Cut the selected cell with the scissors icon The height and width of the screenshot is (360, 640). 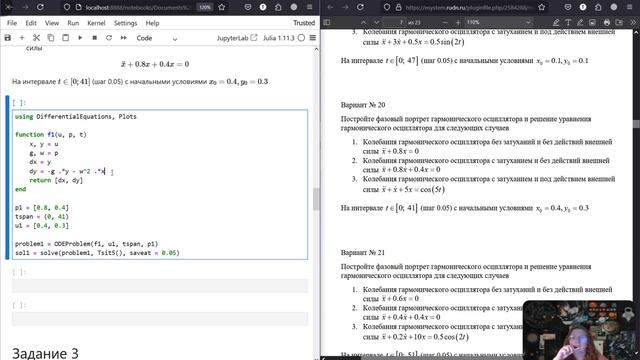[x=36, y=38]
